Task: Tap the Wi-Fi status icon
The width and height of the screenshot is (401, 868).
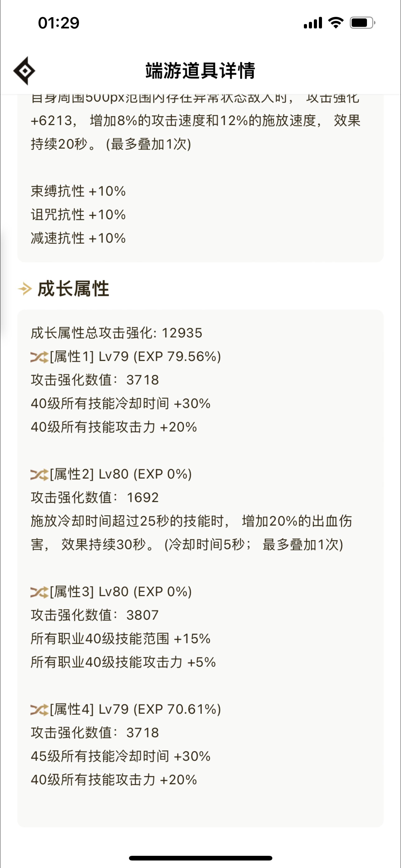Action: [336, 22]
